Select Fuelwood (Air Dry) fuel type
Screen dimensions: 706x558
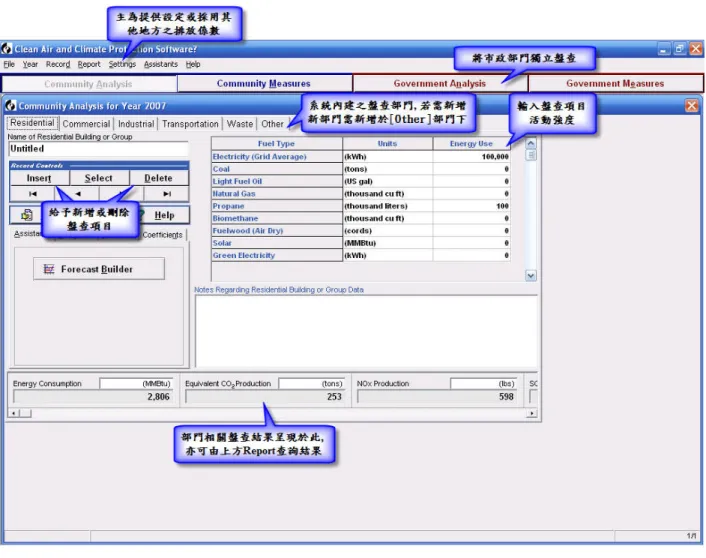(x=277, y=231)
